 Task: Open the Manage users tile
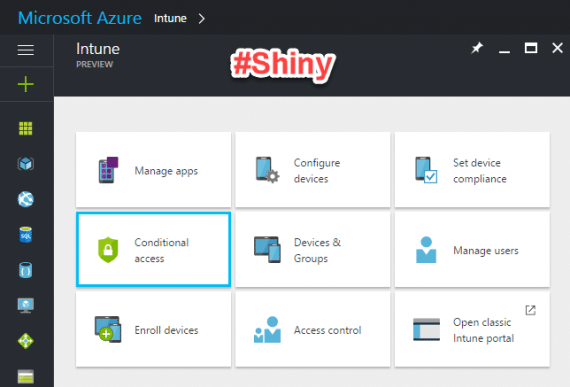pos(472,249)
